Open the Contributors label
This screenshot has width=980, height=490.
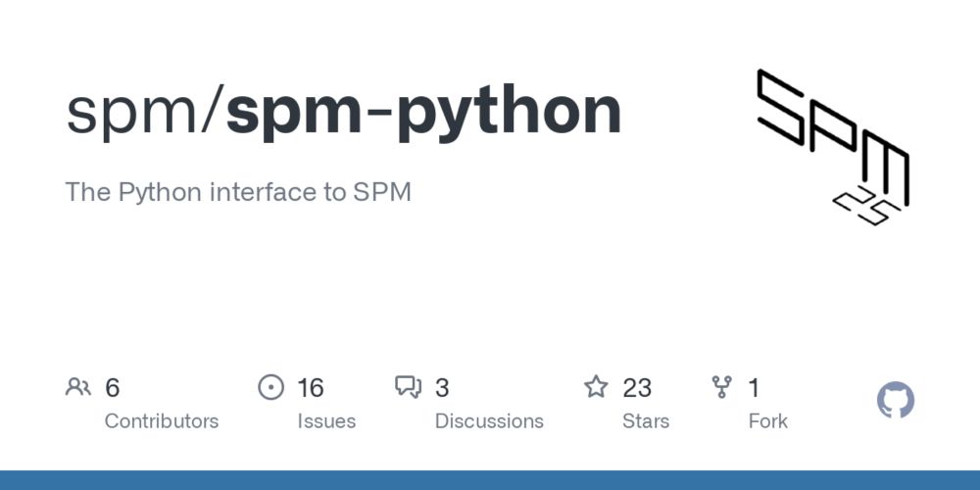[162, 421]
